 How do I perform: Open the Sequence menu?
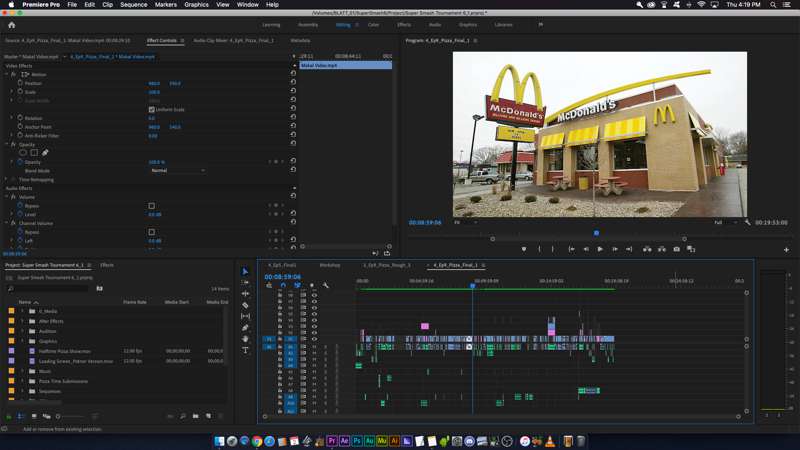point(134,5)
